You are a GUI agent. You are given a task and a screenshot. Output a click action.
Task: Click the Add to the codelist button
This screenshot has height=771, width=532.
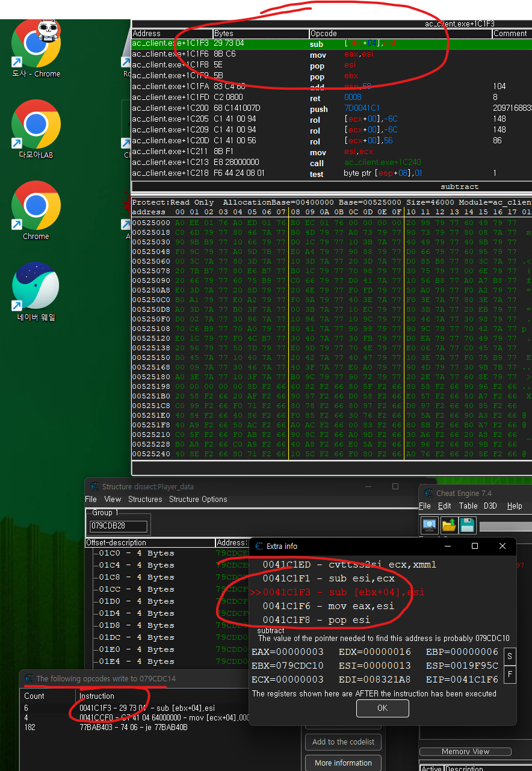(x=343, y=742)
